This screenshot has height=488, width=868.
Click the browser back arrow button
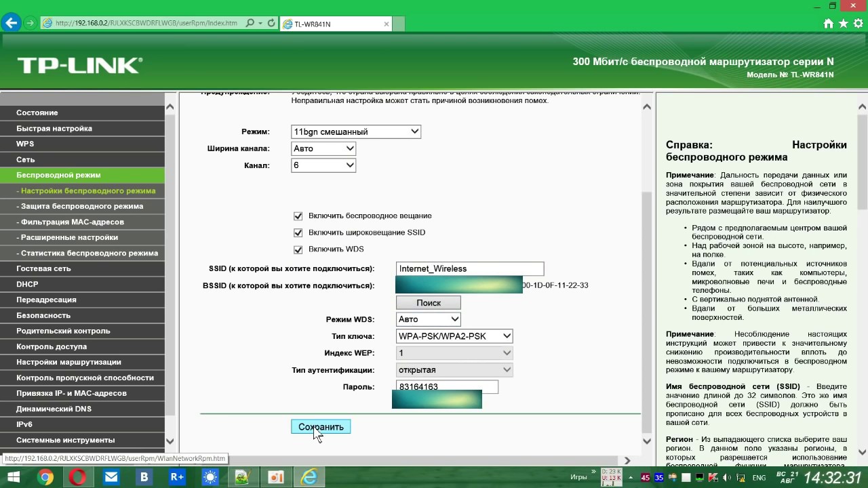[11, 23]
